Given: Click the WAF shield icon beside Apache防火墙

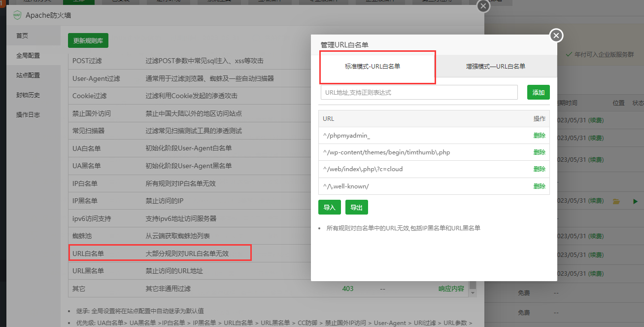Looking at the screenshot, I should [x=17, y=15].
